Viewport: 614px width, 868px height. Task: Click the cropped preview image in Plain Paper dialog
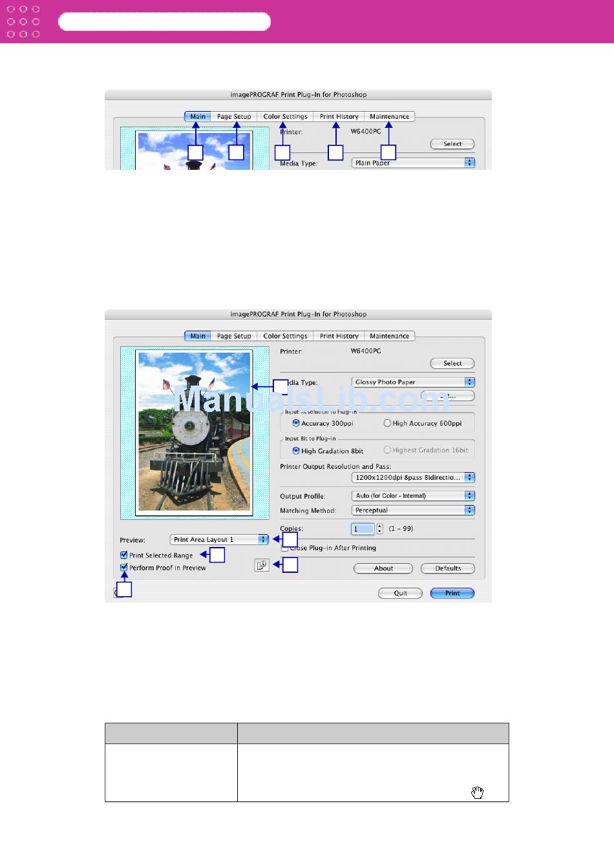pyautogui.click(x=195, y=151)
